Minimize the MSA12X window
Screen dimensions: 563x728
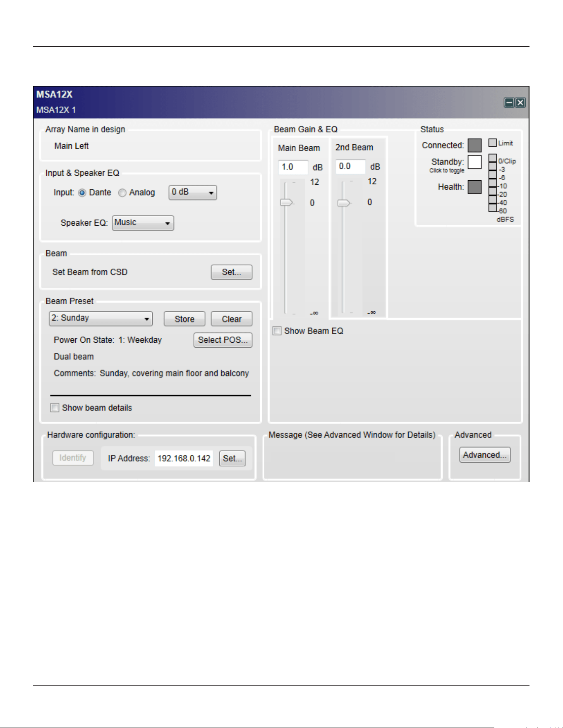click(509, 103)
